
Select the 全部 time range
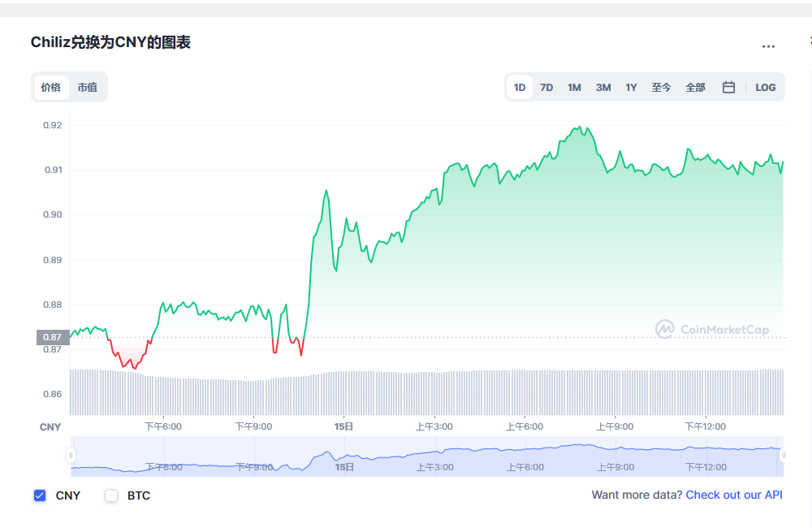coord(695,87)
